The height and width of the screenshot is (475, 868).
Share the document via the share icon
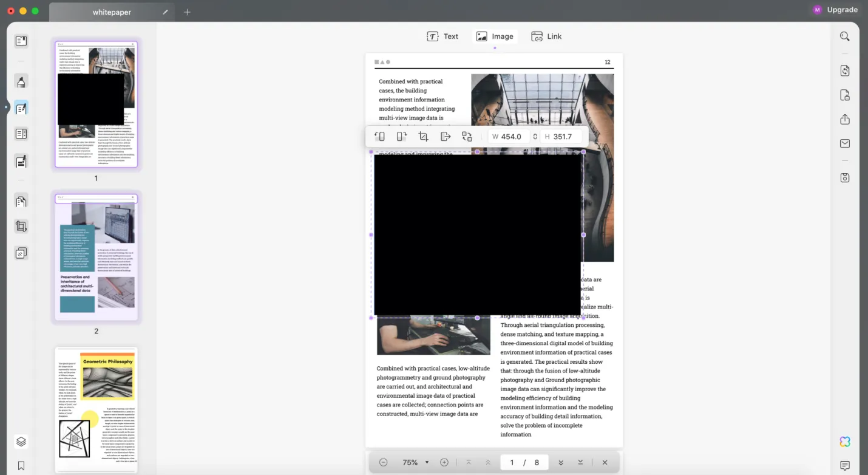pyautogui.click(x=844, y=119)
